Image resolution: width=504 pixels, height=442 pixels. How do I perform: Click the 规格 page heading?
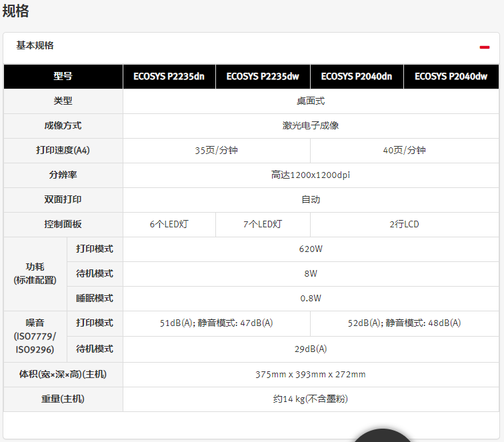(x=15, y=11)
